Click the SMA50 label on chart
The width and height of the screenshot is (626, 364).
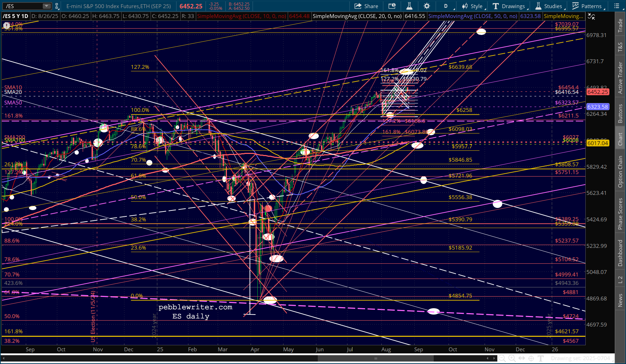point(13,103)
